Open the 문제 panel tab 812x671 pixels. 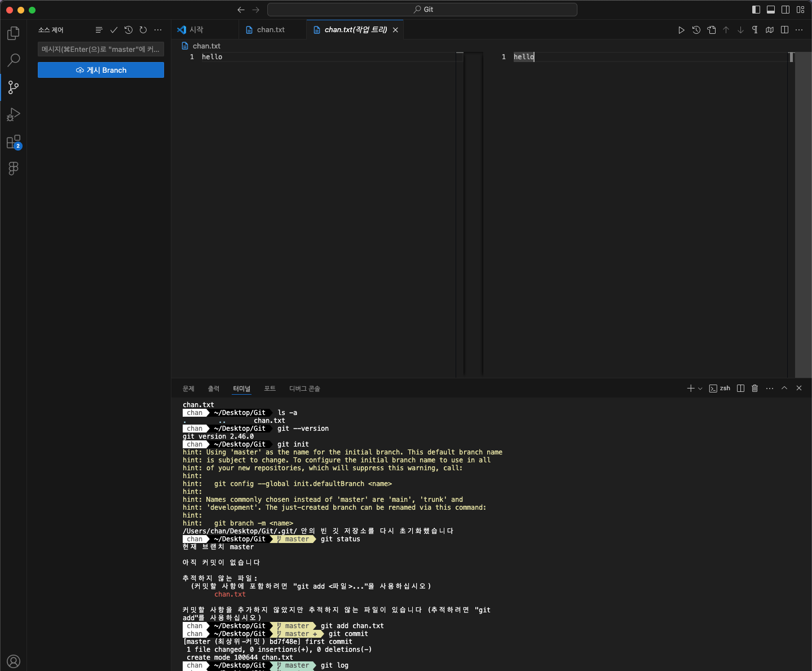tap(188, 389)
